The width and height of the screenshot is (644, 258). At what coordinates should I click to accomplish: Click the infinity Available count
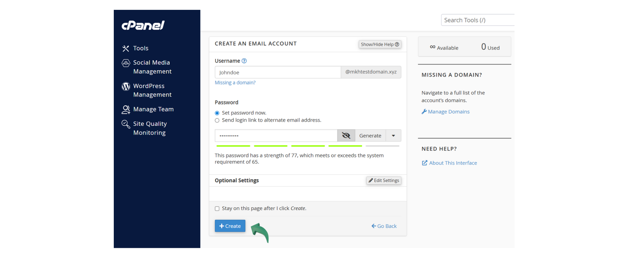click(x=444, y=48)
